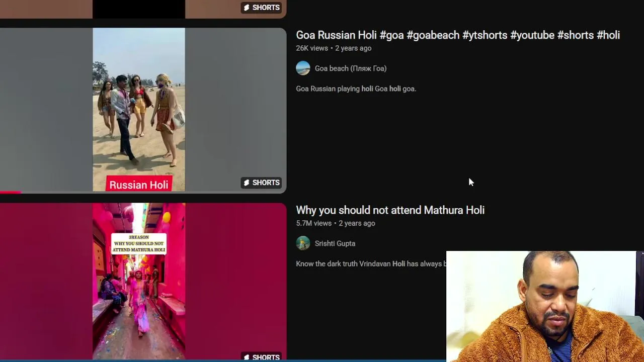Open the Goa beach (Пляж Гоа) channel name
This screenshot has width=644, height=362.
(350, 68)
